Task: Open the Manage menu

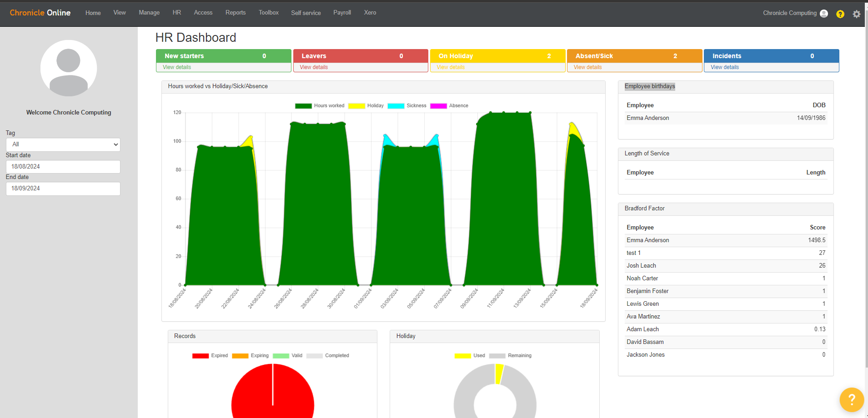Action: pos(149,13)
